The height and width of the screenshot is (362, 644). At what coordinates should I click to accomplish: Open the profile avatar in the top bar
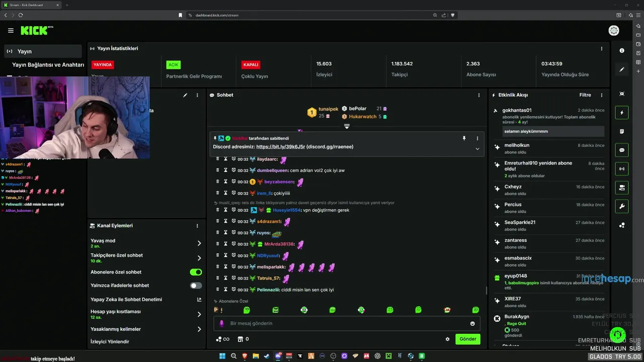click(614, 31)
